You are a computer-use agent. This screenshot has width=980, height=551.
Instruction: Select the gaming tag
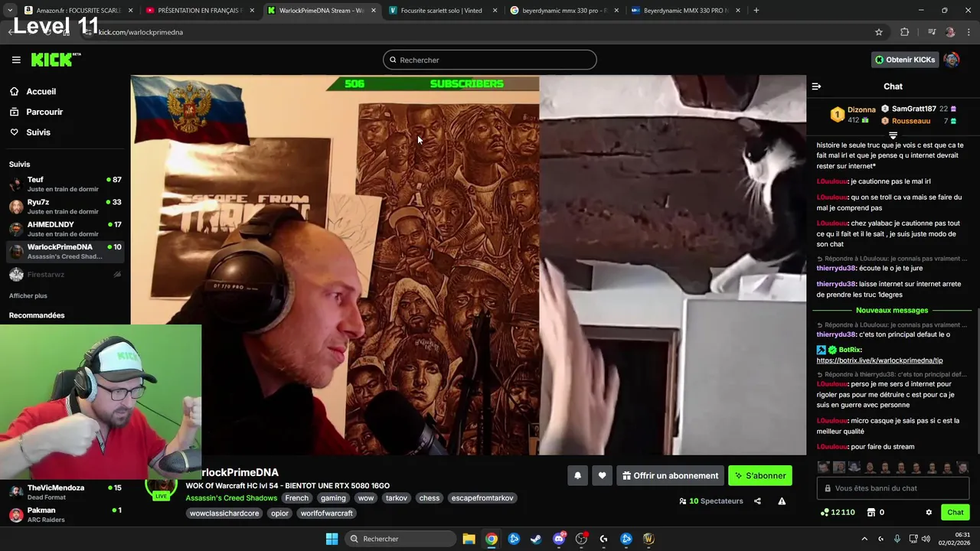click(x=333, y=498)
